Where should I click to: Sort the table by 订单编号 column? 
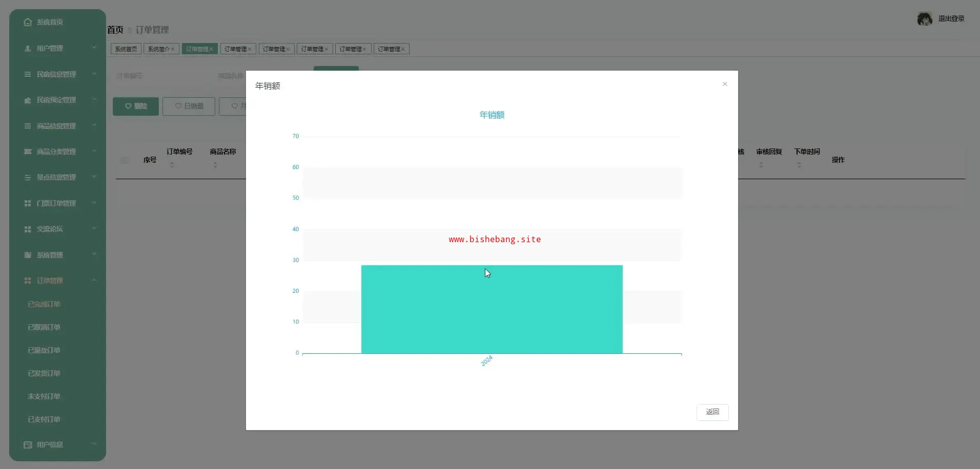click(x=172, y=165)
